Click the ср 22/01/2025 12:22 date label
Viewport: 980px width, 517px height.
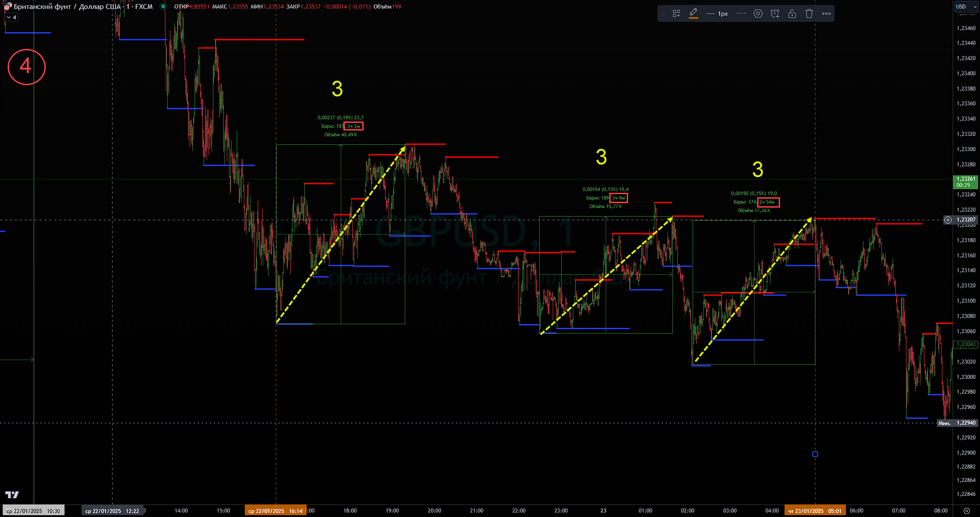tap(112, 511)
